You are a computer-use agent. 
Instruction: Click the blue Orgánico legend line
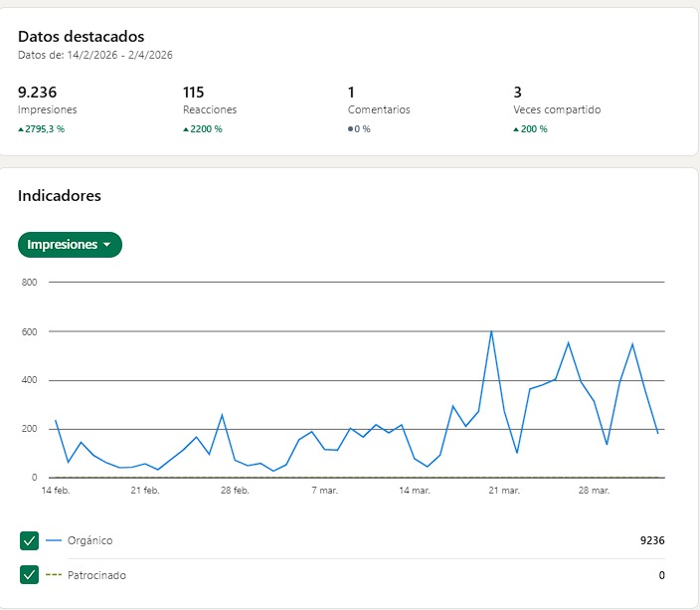point(54,540)
